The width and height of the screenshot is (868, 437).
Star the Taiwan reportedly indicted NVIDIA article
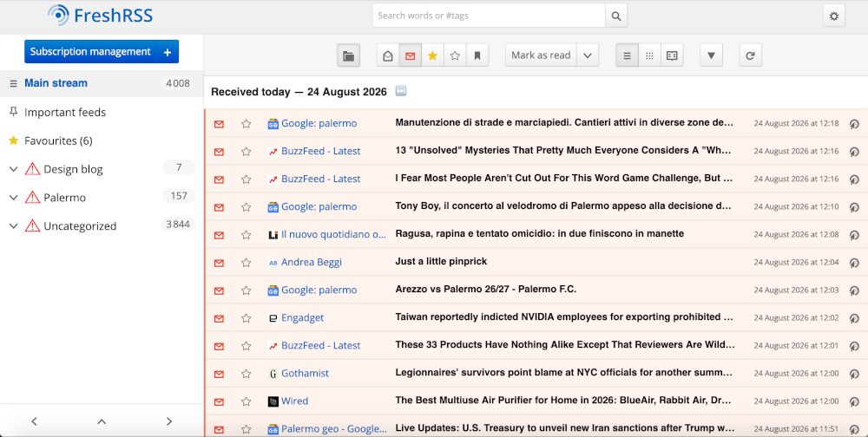(x=247, y=318)
